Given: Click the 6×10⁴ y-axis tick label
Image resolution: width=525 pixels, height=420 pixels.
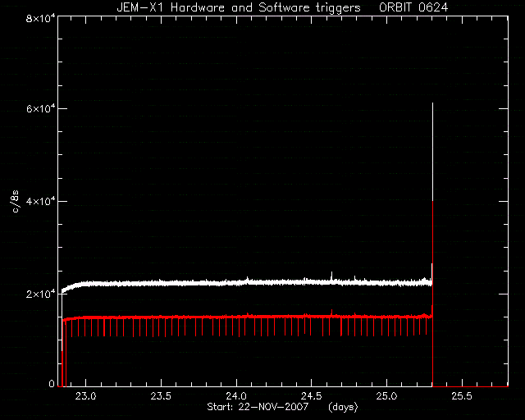Looking at the screenshot, I should click(40, 109).
